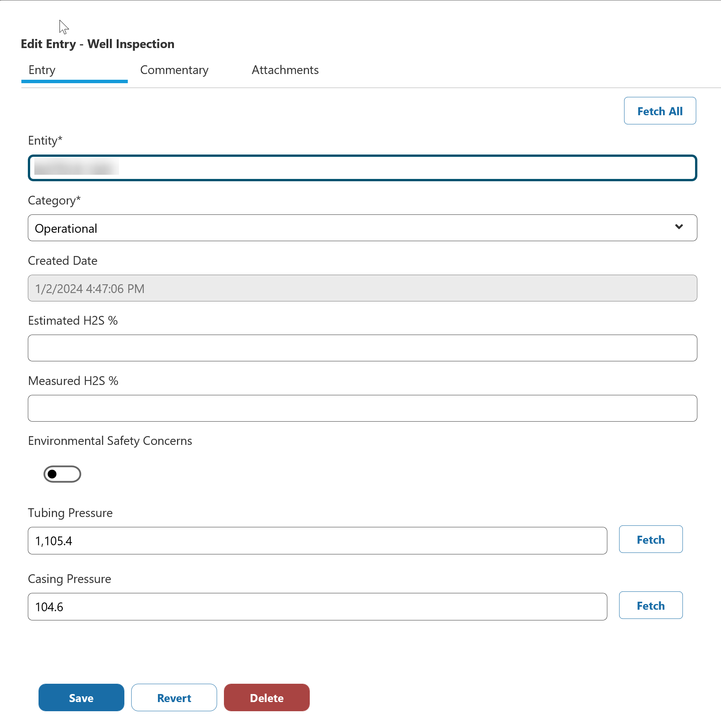This screenshot has height=728, width=721.
Task: Revert changes with the Revert button
Action: (x=174, y=697)
